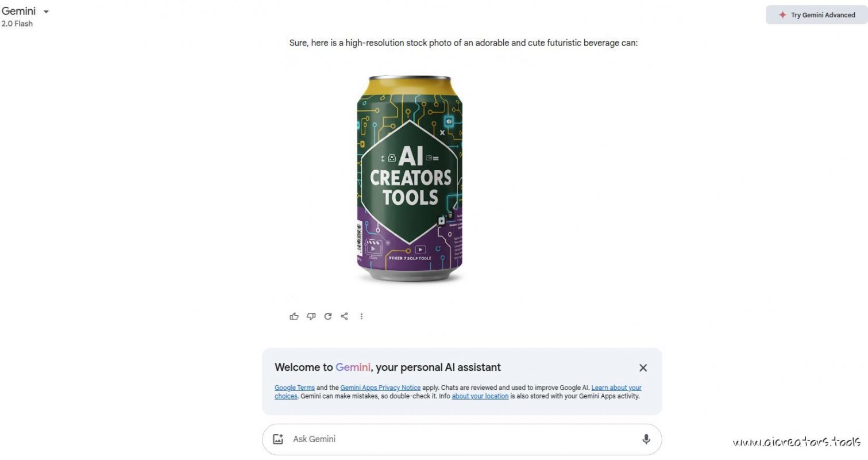The image size is (868, 460).
Task: Click the microphone icon in prompt box
Action: coord(646,439)
